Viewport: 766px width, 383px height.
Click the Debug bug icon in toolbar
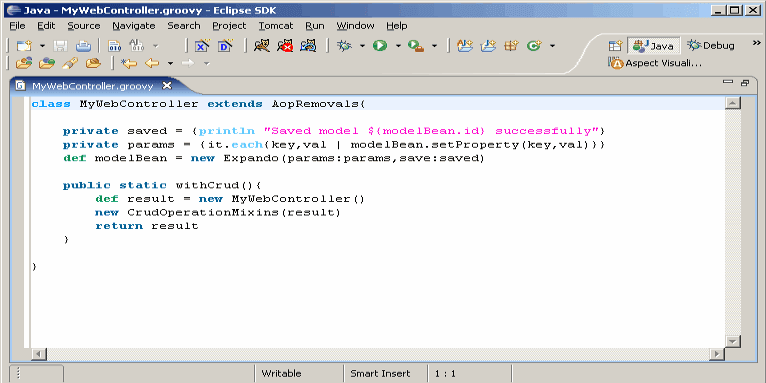345,46
